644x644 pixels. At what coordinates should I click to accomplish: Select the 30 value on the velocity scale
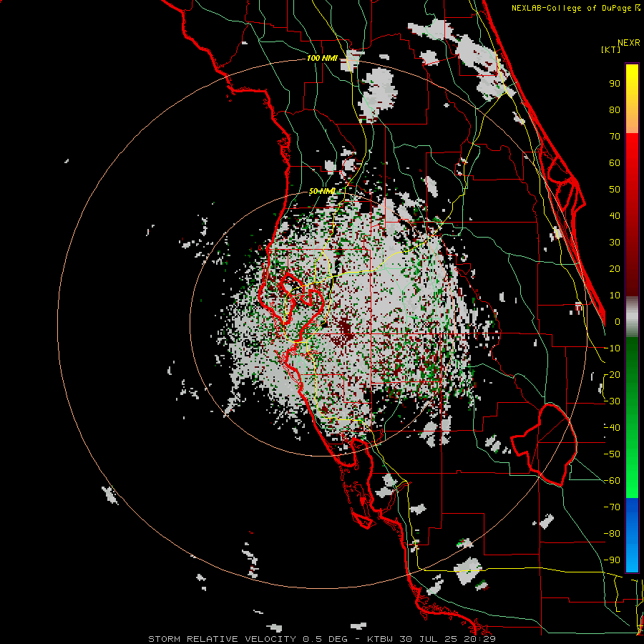(615, 243)
